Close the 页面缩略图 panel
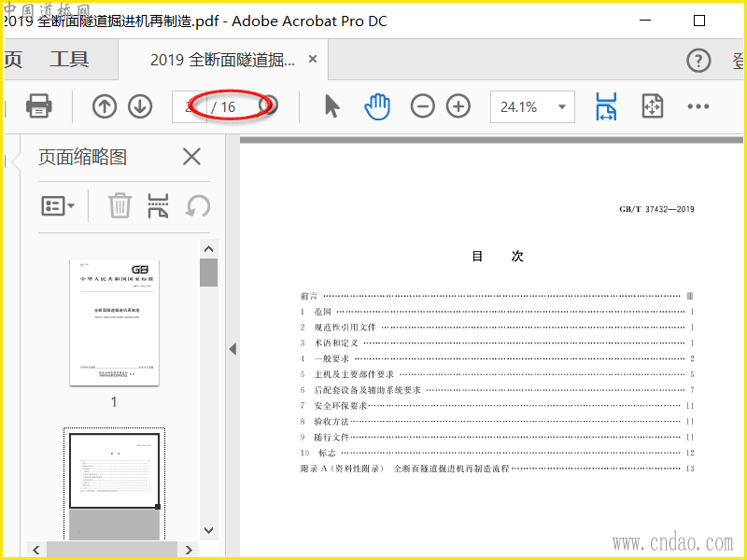The height and width of the screenshot is (560, 747). tap(191, 157)
